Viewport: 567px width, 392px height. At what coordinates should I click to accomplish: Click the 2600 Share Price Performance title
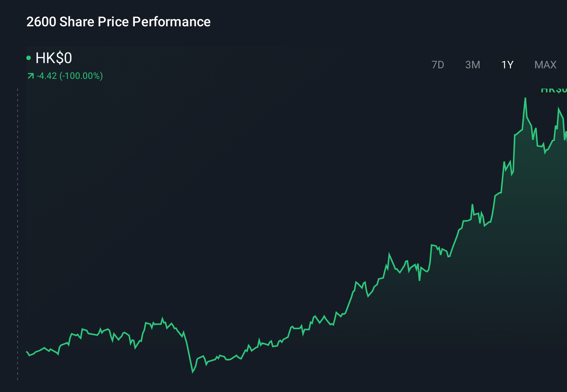pyautogui.click(x=118, y=22)
